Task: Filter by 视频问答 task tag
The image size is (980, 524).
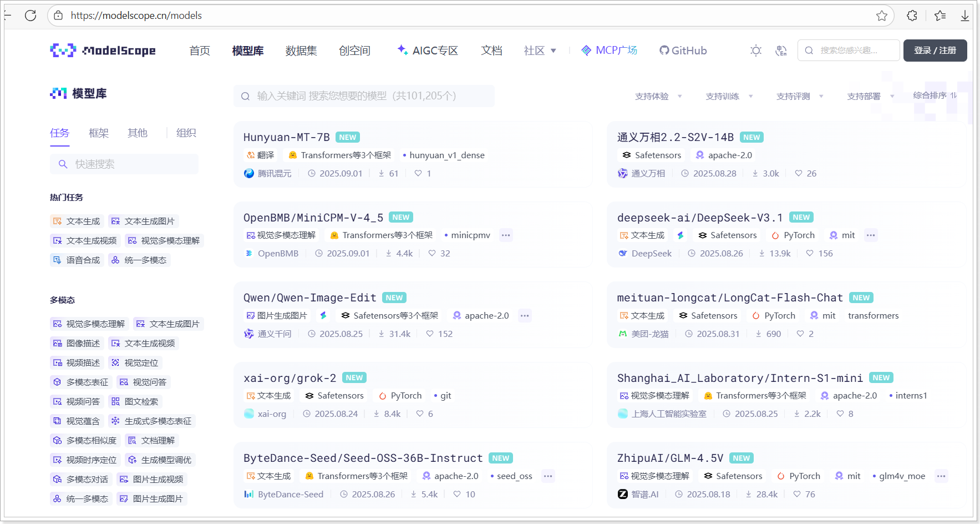Action: click(x=77, y=402)
